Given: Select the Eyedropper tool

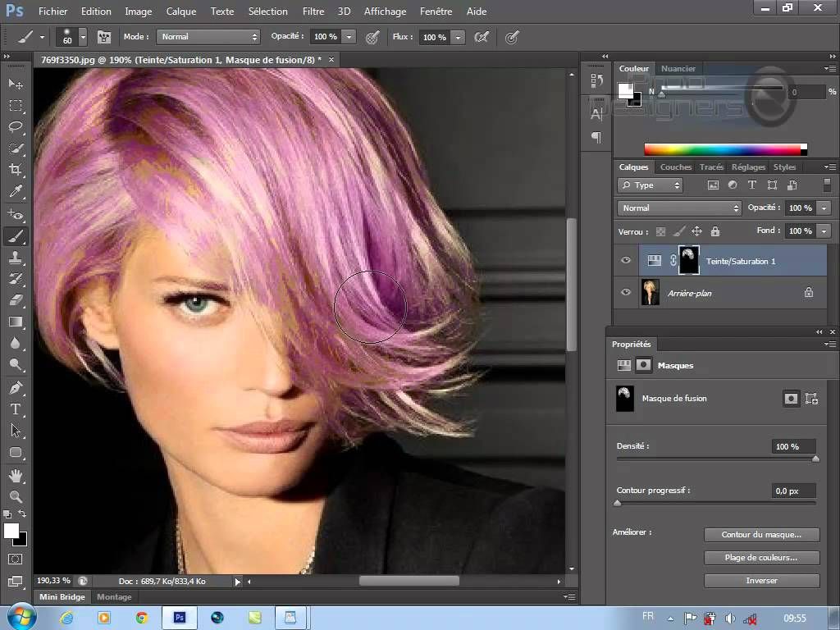Looking at the screenshot, I should 16,192.
